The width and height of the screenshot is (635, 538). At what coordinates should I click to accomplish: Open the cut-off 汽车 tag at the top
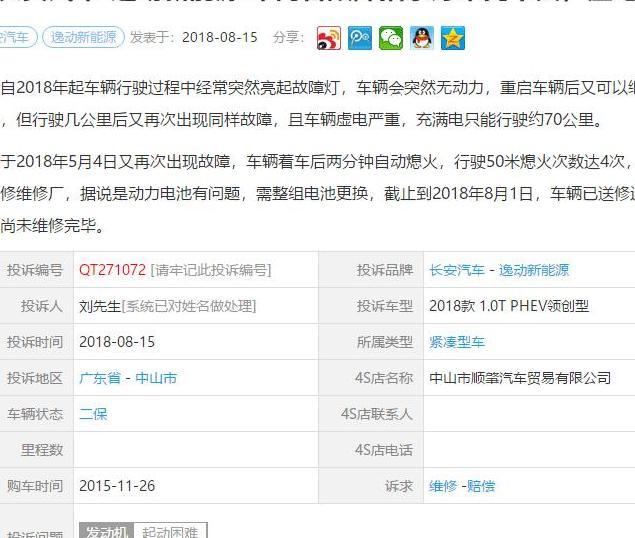(x=17, y=37)
